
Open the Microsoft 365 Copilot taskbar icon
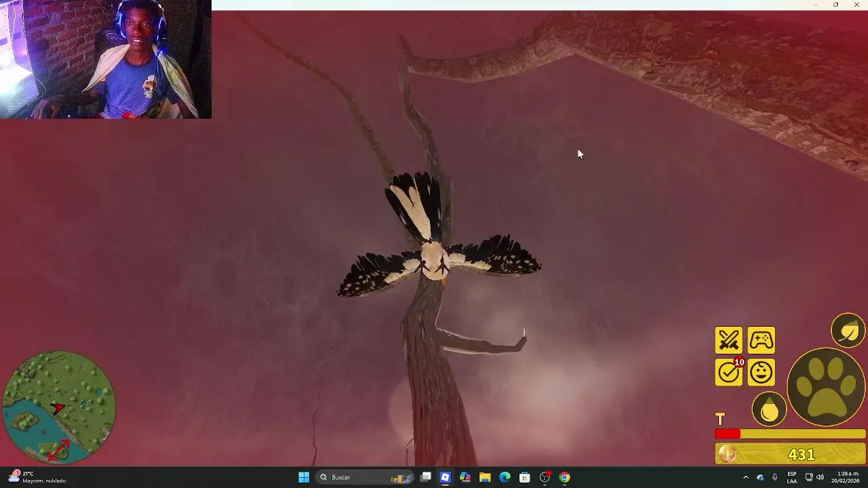tap(465, 477)
